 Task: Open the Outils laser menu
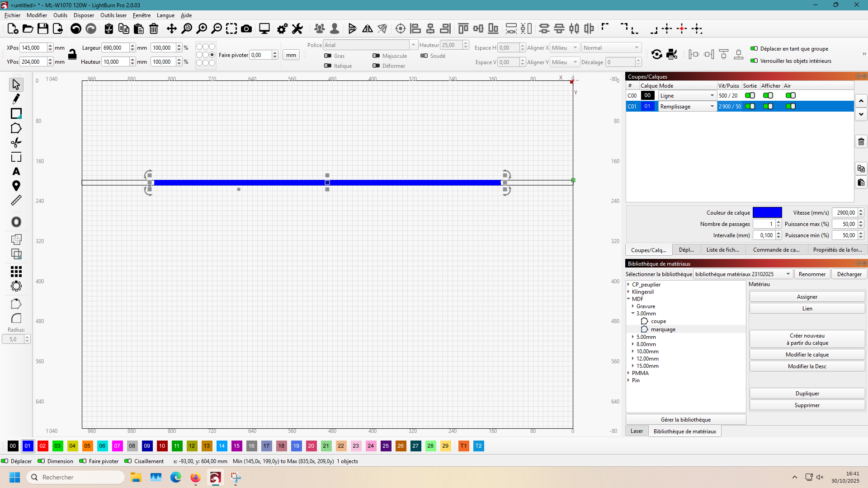[113, 15]
